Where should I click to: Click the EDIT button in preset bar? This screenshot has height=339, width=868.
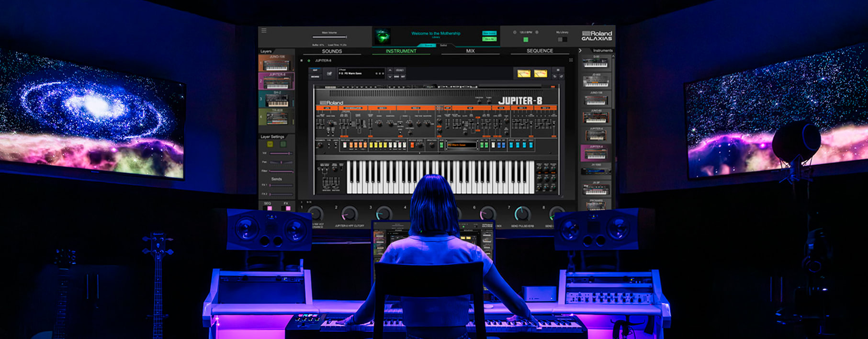point(315,70)
